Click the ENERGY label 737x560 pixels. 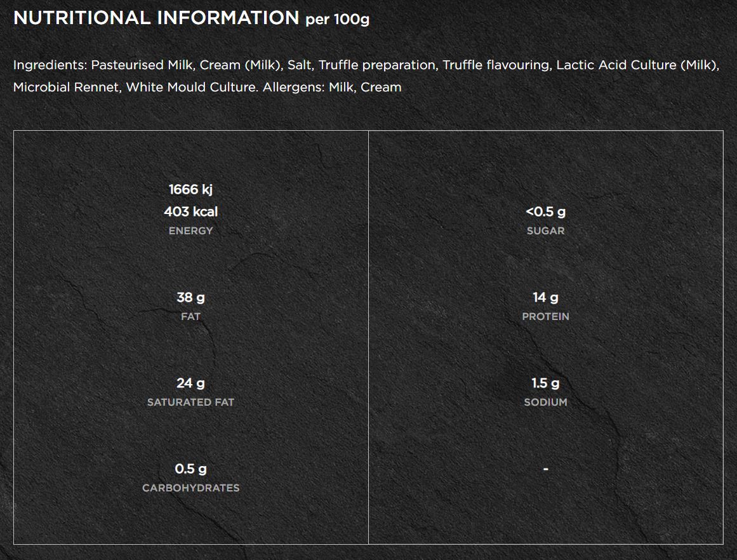[190, 230]
